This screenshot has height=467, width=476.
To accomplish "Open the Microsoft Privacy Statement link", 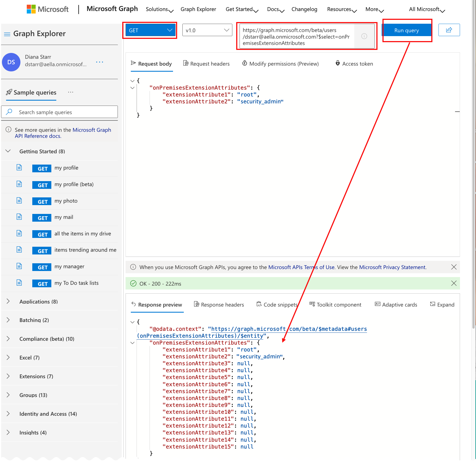I will 392,267.
